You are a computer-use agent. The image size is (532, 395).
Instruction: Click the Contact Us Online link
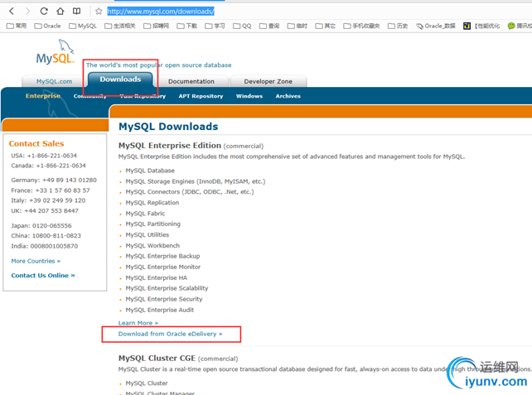[x=43, y=275]
